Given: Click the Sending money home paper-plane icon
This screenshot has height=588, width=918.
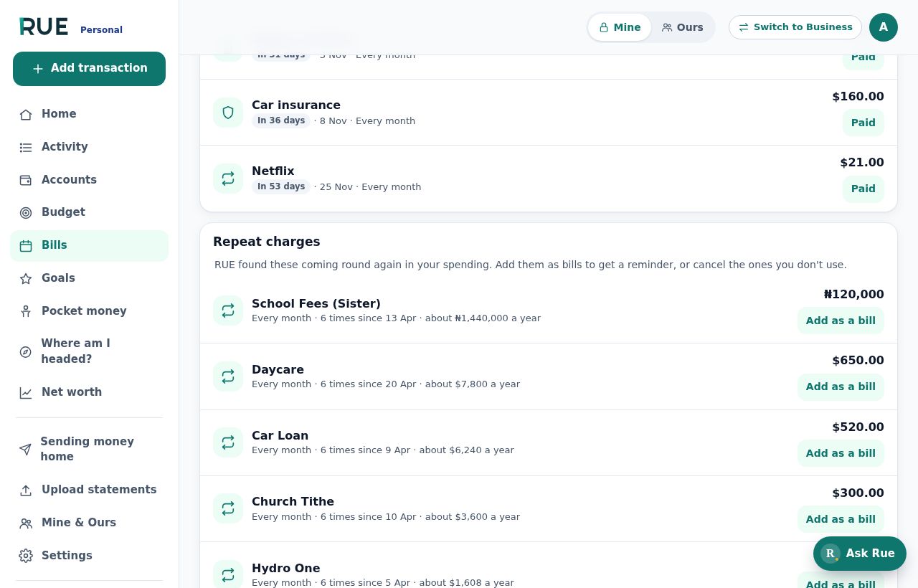Looking at the screenshot, I should pos(26,449).
